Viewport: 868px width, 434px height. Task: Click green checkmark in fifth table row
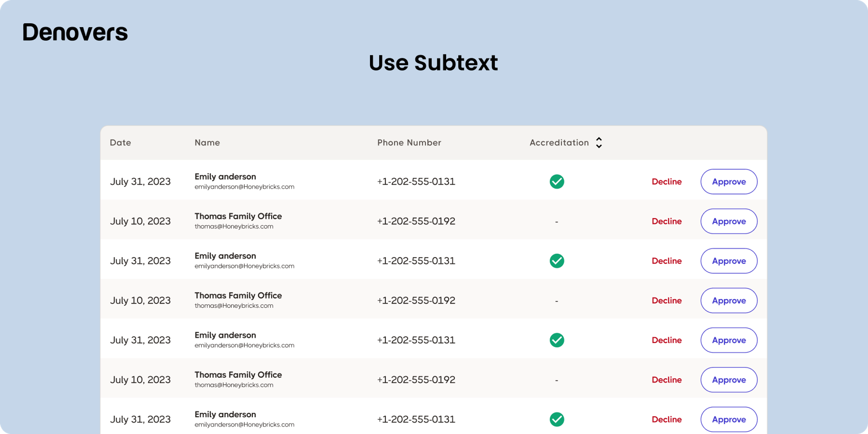click(x=557, y=340)
